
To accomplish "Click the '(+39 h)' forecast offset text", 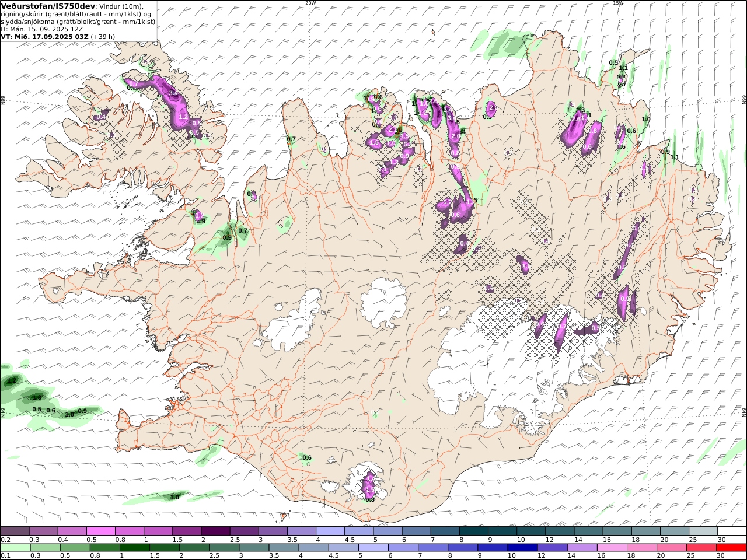I will (103, 36).
